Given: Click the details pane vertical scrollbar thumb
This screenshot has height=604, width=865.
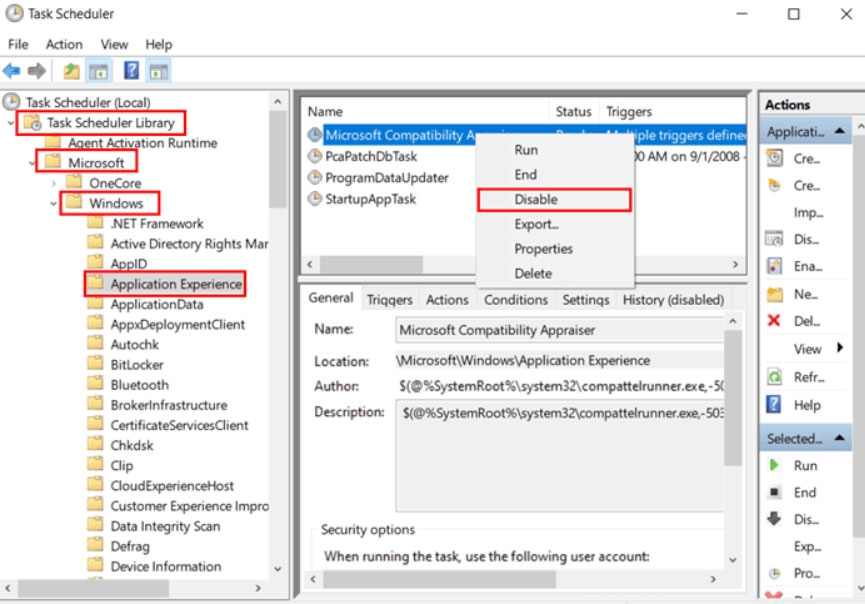Looking at the screenshot, I should pyautogui.click(x=733, y=398).
